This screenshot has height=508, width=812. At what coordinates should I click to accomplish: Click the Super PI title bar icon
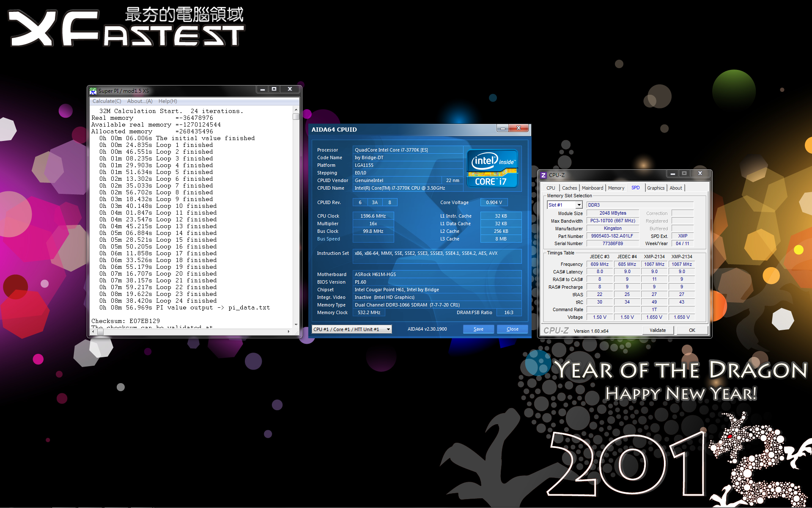[x=93, y=91]
